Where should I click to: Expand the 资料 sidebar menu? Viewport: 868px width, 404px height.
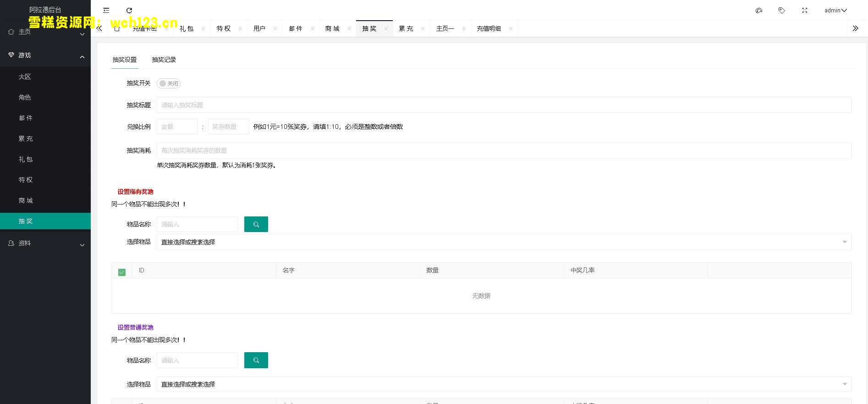45,243
